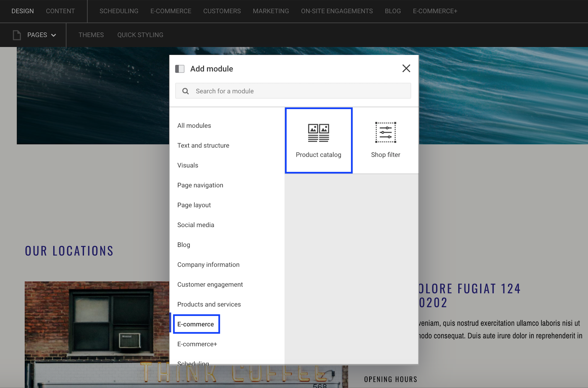This screenshot has height=388, width=588.
Task: Select the Customer engagement category
Action: tap(210, 284)
